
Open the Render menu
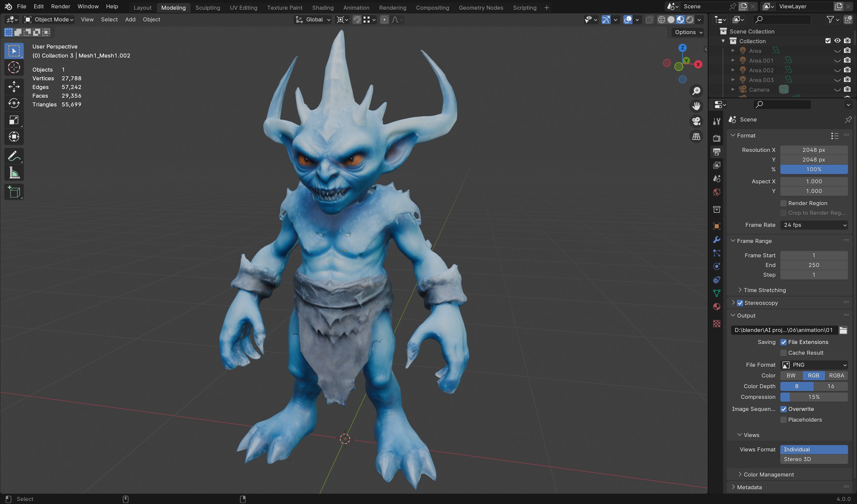point(61,6)
